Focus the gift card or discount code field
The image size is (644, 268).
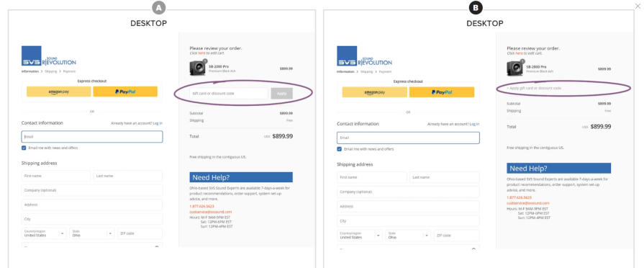(x=229, y=94)
